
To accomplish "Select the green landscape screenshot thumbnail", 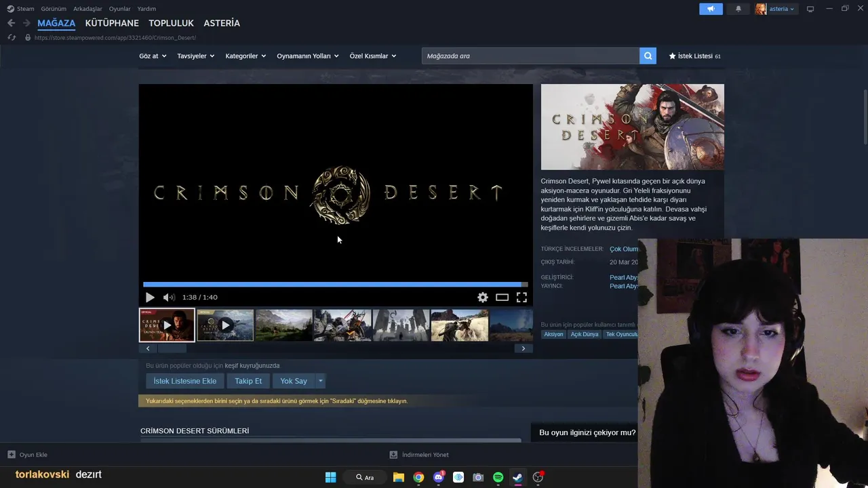I will tap(284, 325).
